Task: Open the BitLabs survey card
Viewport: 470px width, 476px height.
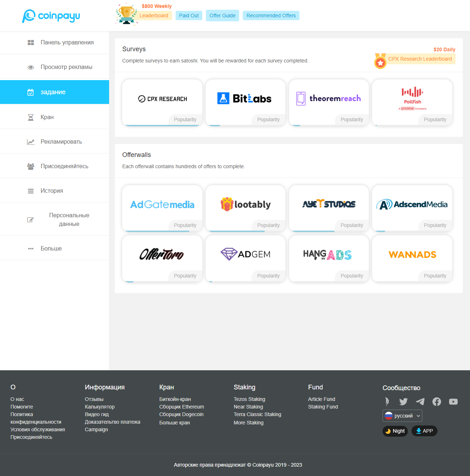Action: pyautogui.click(x=246, y=102)
